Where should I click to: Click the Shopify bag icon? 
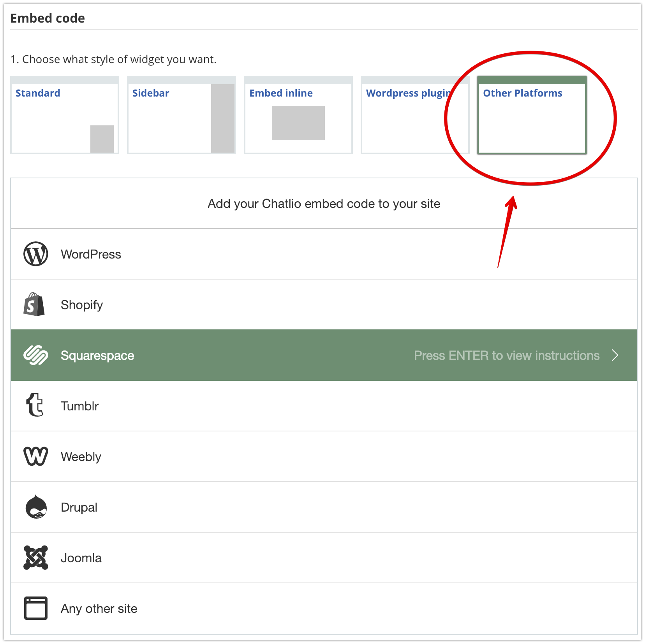(x=34, y=304)
